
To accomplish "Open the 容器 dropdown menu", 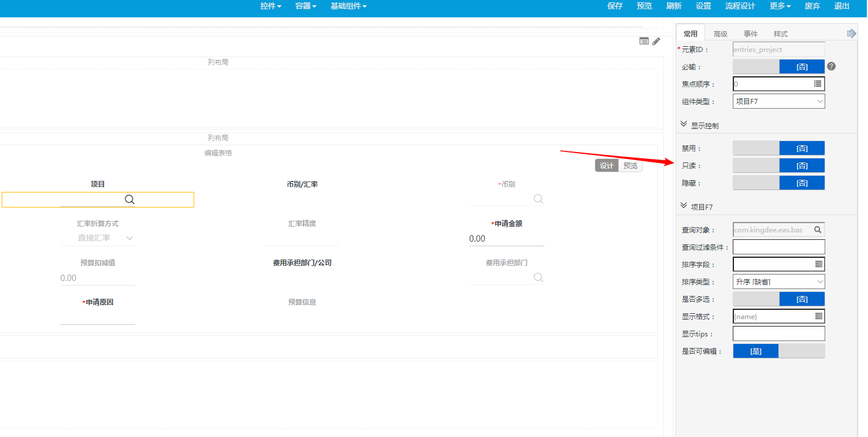I will pyautogui.click(x=306, y=6).
